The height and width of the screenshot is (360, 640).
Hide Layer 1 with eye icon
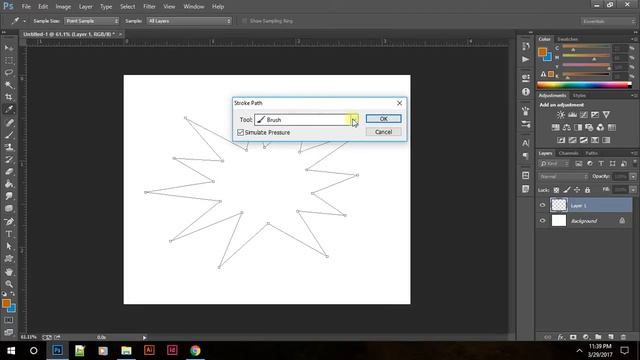[x=542, y=205]
